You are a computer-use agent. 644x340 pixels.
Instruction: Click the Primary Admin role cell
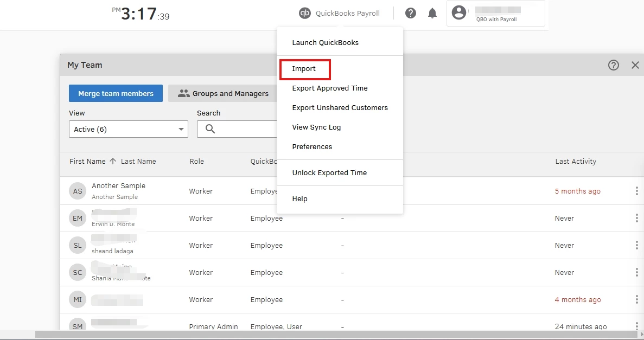point(214,326)
